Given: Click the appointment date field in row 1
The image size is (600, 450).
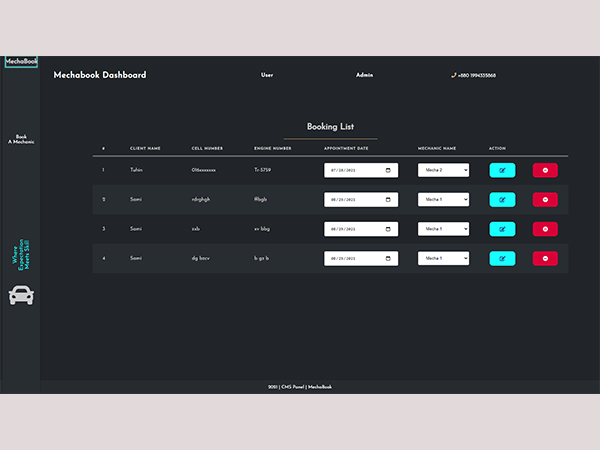Looking at the screenshot, I should click(x=361, y=170).
